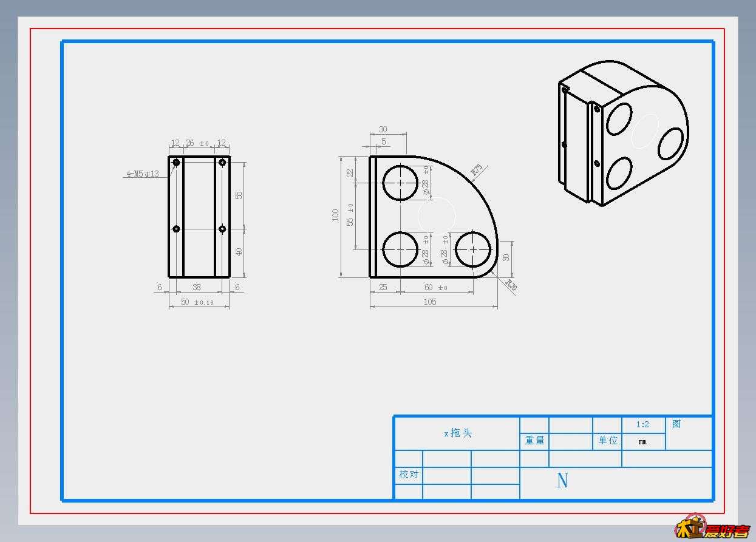Click the 校对 label in title block
This screenshot has height=542, width=756.
tap(409, 474)
